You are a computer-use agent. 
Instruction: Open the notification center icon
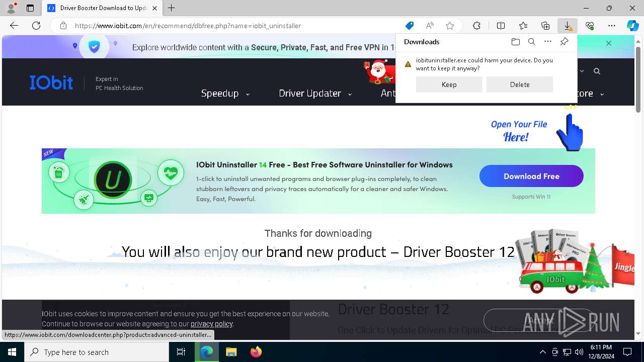[x=627, y=352]
